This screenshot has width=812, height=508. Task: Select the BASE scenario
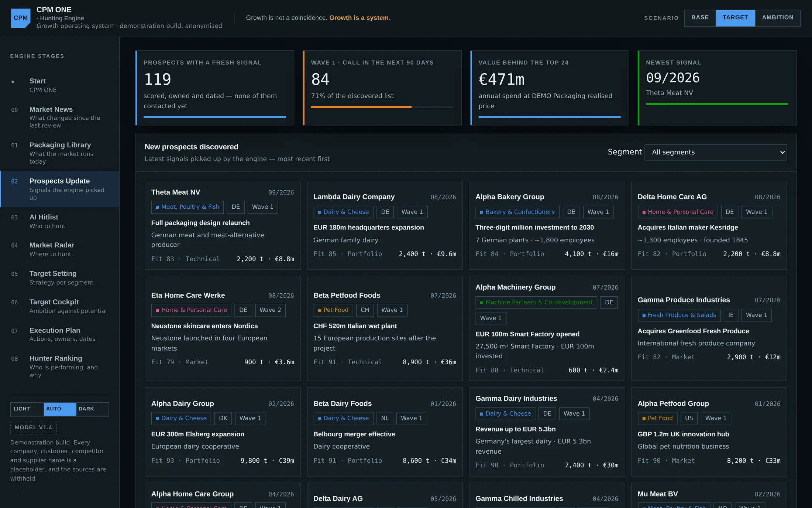click(700, 18)
